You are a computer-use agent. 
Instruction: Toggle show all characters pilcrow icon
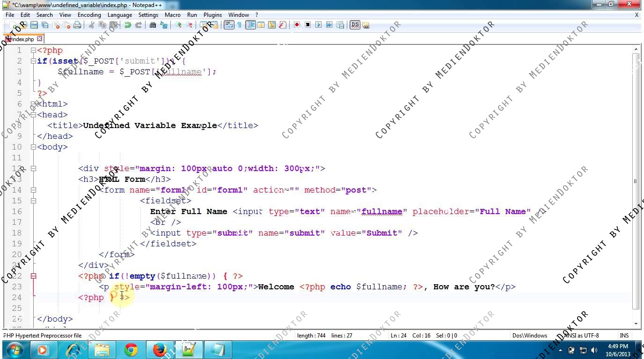tap(240, 25)
